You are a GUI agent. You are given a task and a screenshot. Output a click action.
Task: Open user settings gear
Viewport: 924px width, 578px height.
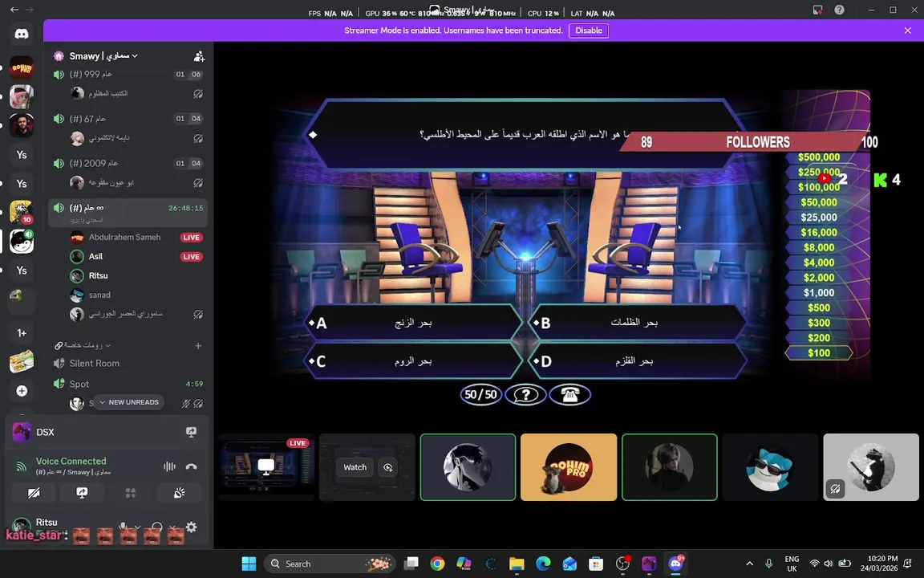(x=192, y=527)
